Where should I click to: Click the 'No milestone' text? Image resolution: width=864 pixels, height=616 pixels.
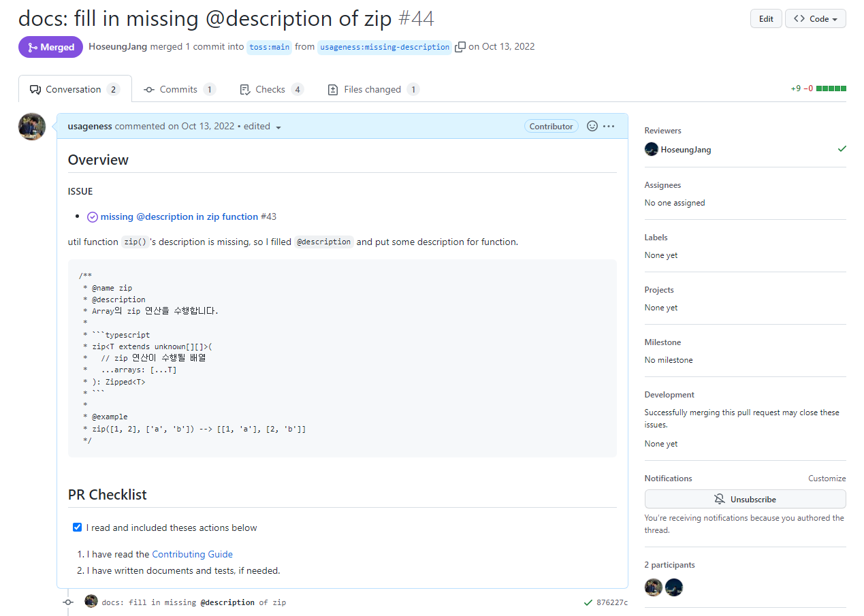pos(669,360)
